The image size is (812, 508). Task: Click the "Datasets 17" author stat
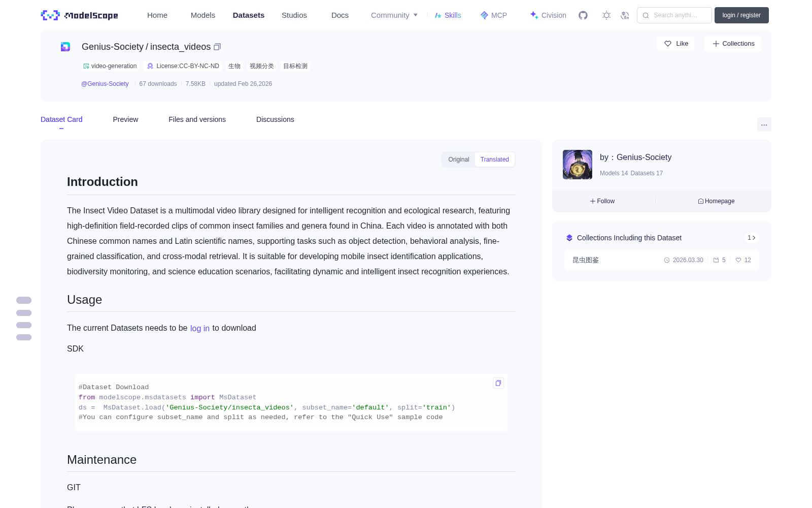647,173
